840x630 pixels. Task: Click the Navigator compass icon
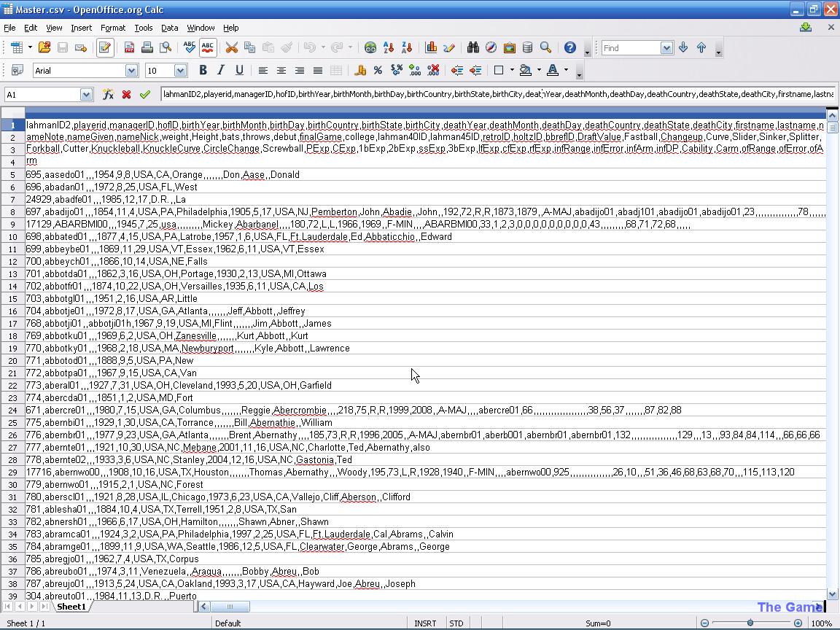pos(491,47)
